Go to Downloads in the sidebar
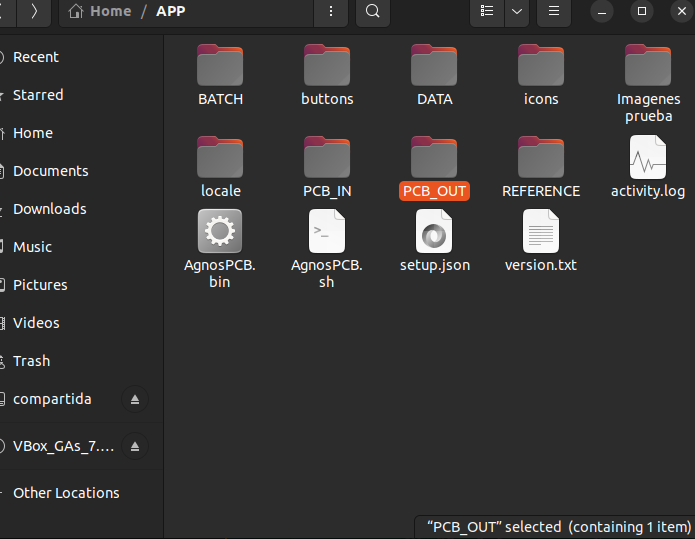 [50, 209]
